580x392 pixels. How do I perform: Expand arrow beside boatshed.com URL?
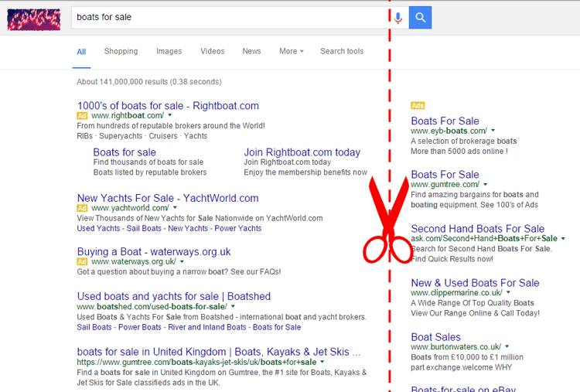pyautogui.click(x=233, y=307)
